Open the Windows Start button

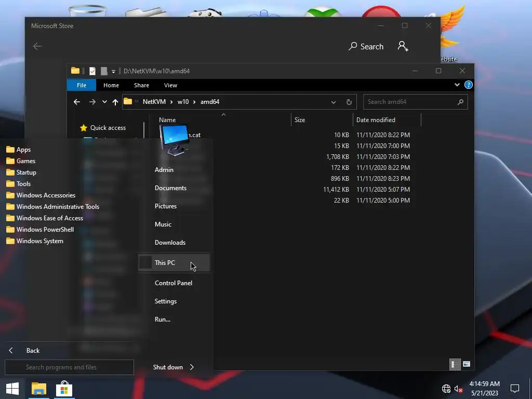click(x=12, y=389)
